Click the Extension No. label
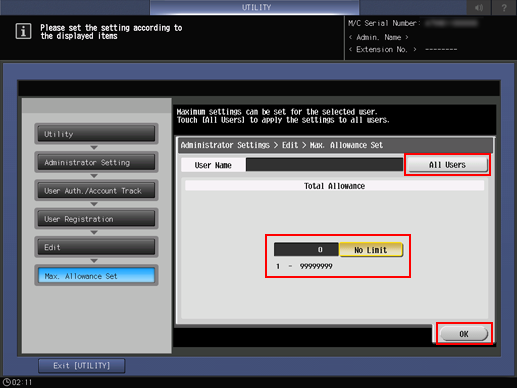This screenshot has height=388, width=517. (x=382, y=49)
